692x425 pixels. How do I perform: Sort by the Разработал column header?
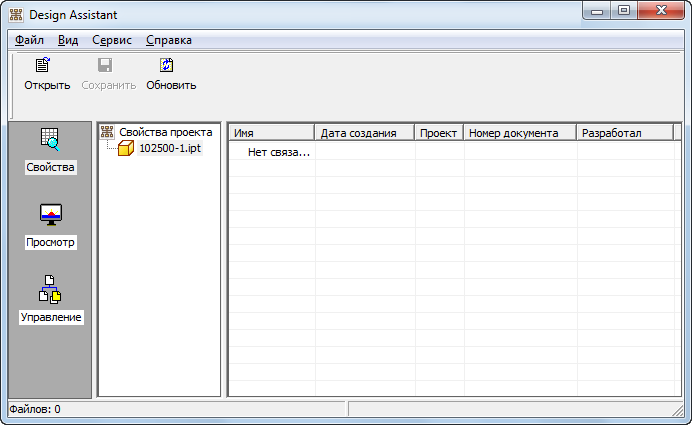pyautogui.click(x=625, y=133)
